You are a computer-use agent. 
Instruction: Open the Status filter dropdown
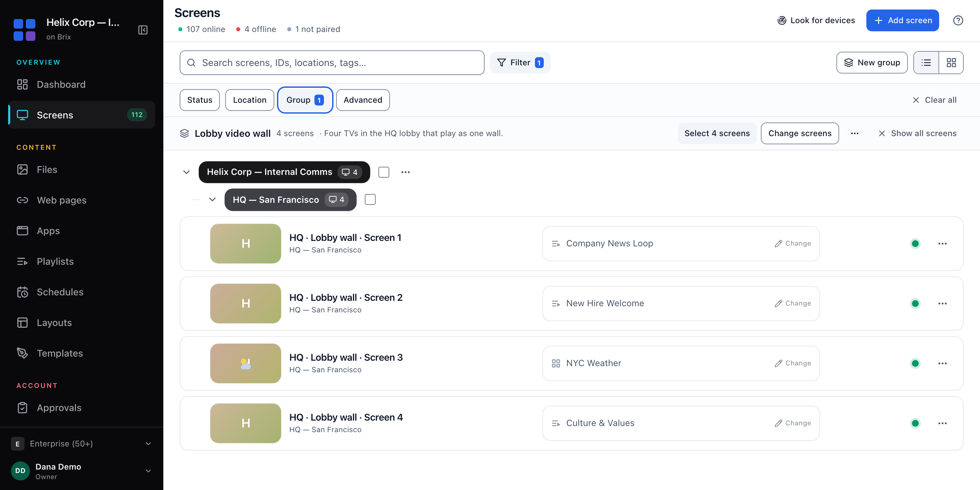(200, 100)
